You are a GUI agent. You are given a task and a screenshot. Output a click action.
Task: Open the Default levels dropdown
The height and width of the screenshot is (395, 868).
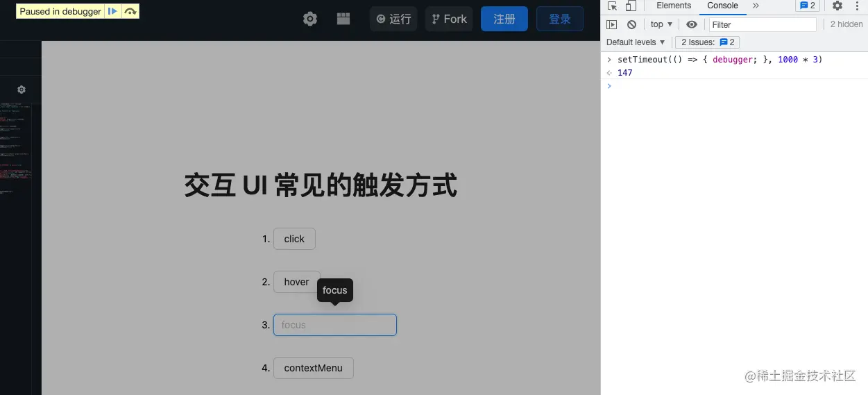click(x=636, y=42)
